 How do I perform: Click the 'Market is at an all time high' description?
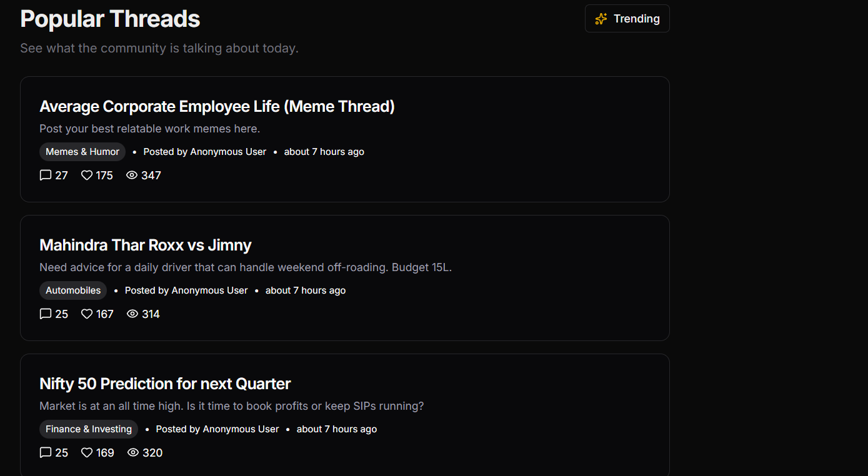point(232,406)
